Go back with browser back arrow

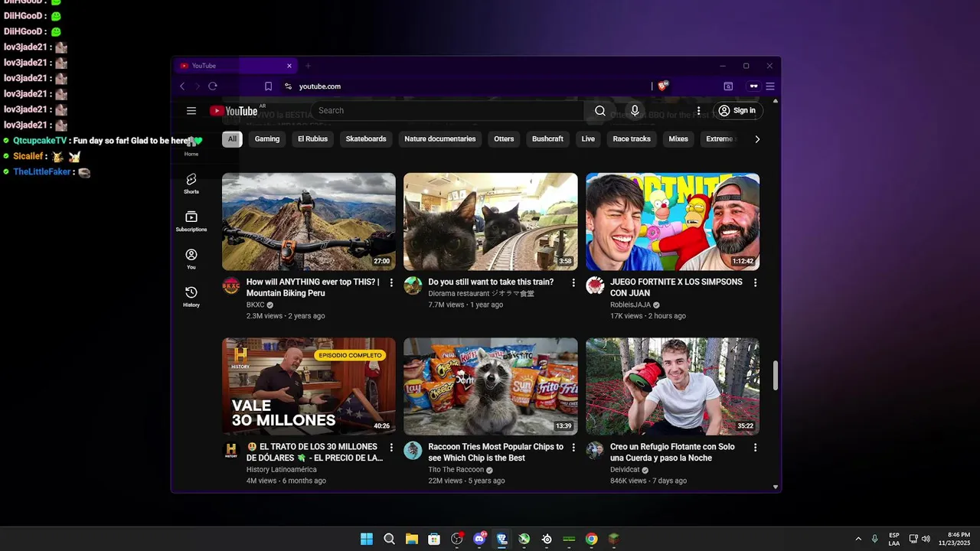point(182,86)
